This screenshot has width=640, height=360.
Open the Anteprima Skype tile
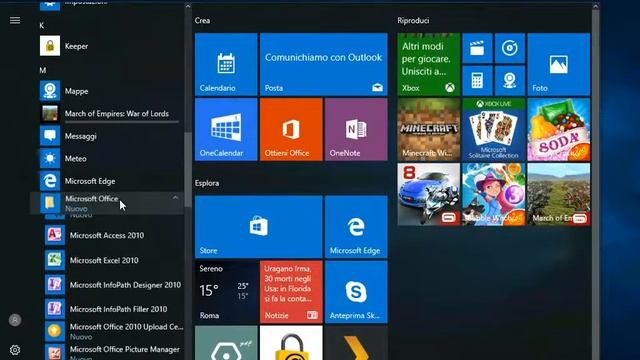[x=356, y=292]
